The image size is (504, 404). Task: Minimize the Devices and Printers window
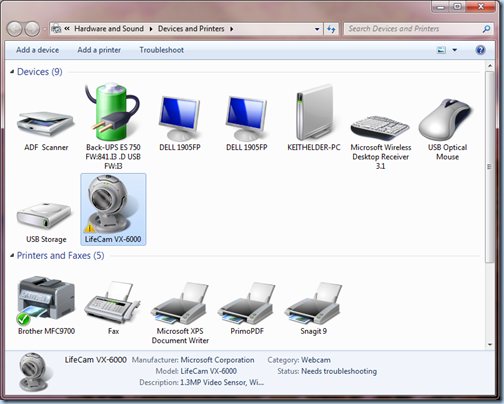441,6
